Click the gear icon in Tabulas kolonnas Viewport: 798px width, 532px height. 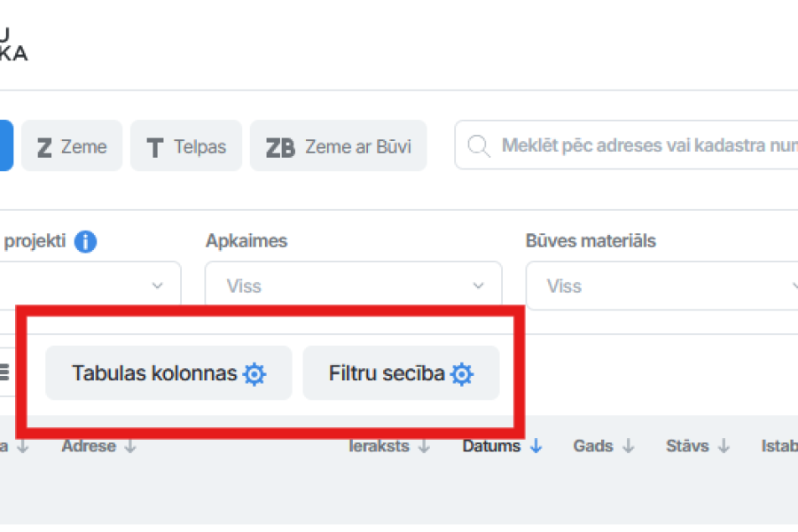(x=254, y=373)
